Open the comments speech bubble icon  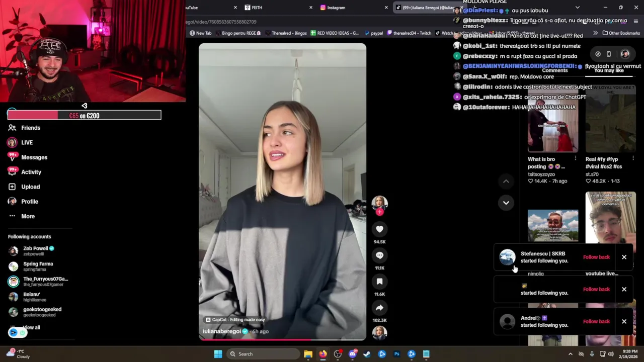point(379,255)
